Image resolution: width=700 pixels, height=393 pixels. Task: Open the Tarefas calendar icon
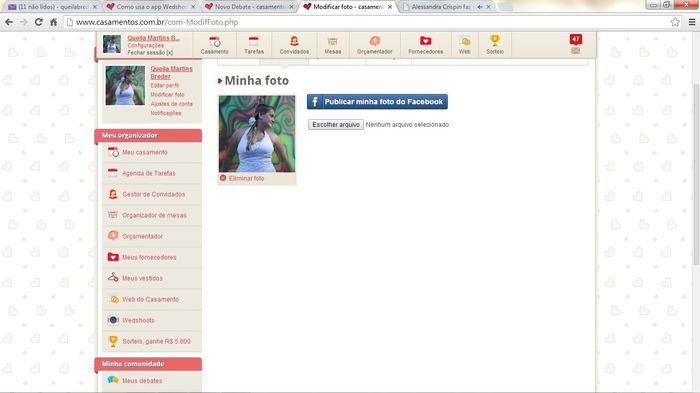254,42
